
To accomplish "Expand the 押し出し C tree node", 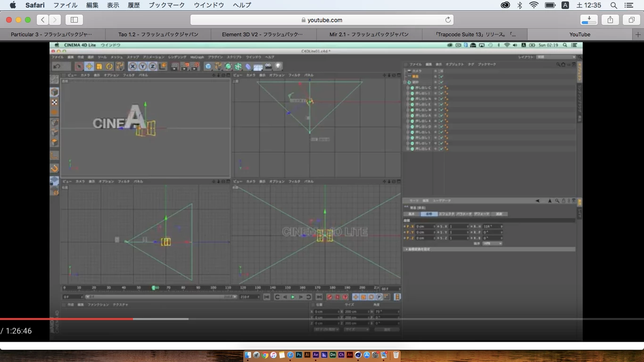I will pyautogui.click(x=408, y=88).
